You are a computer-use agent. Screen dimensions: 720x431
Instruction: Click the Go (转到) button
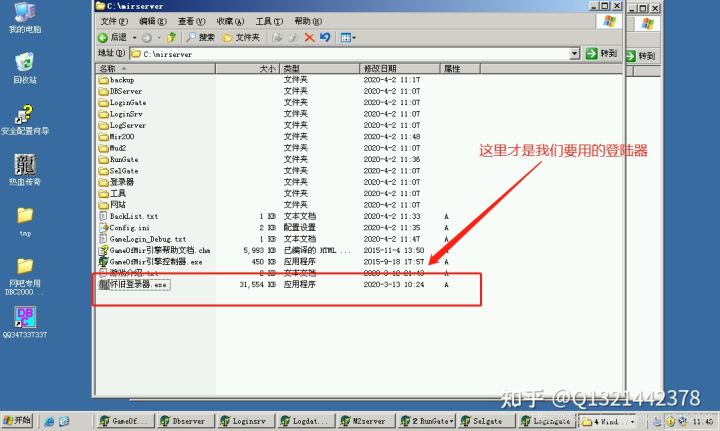[x=602, y=53]
